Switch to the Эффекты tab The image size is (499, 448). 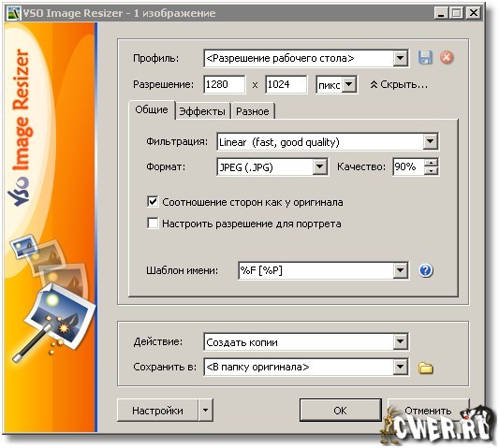pyautogui.click(x=202, y=111)
